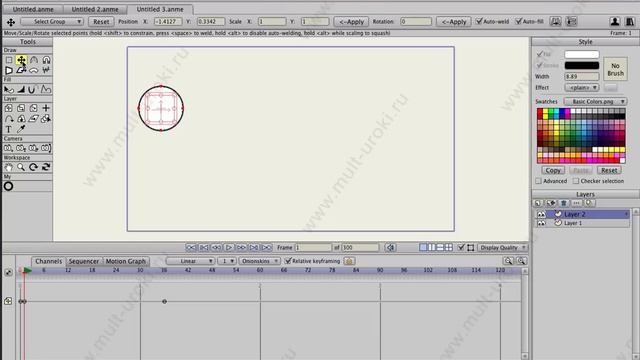Open the Onionskins dropdown
This screenshot has width=640, height=360.
(259, 261)
